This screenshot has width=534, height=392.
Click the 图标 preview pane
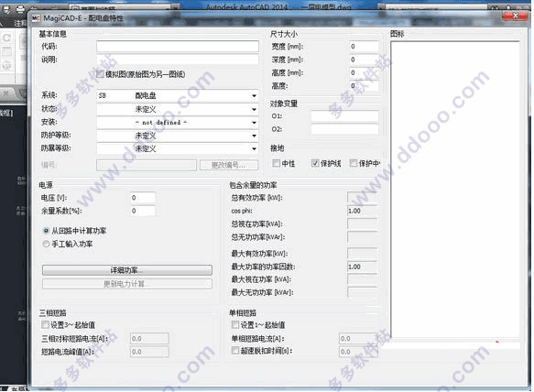[x=455, y=190]
